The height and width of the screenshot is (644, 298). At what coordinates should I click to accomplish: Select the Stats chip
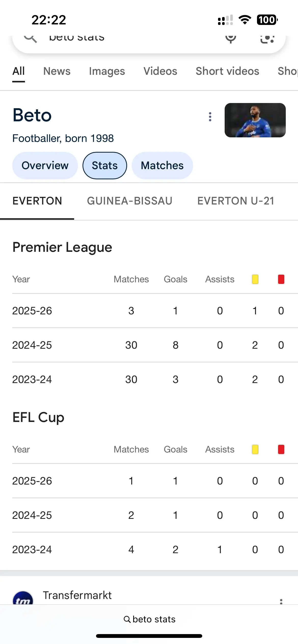(x=105, y=166)
